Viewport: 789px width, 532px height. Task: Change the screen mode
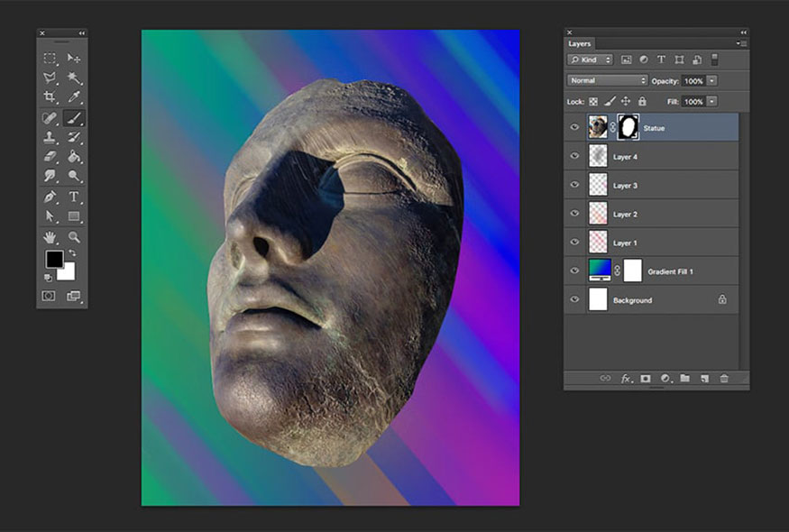[74, 296]
